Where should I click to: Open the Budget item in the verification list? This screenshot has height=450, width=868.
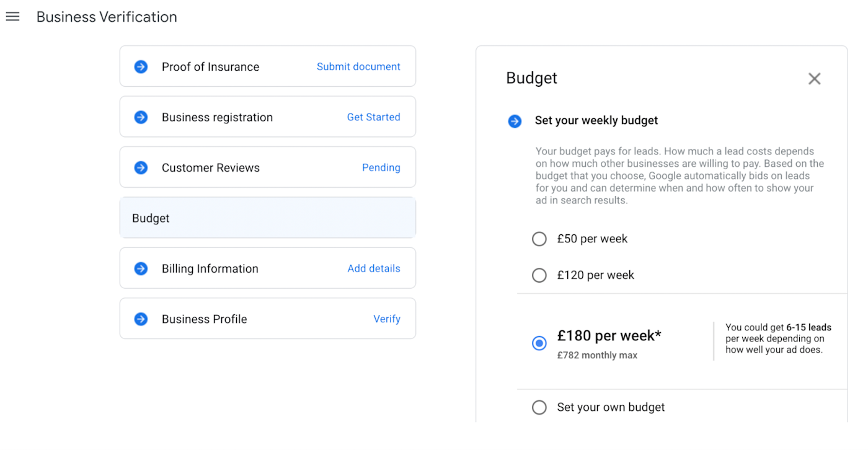(x=267, y=218)
